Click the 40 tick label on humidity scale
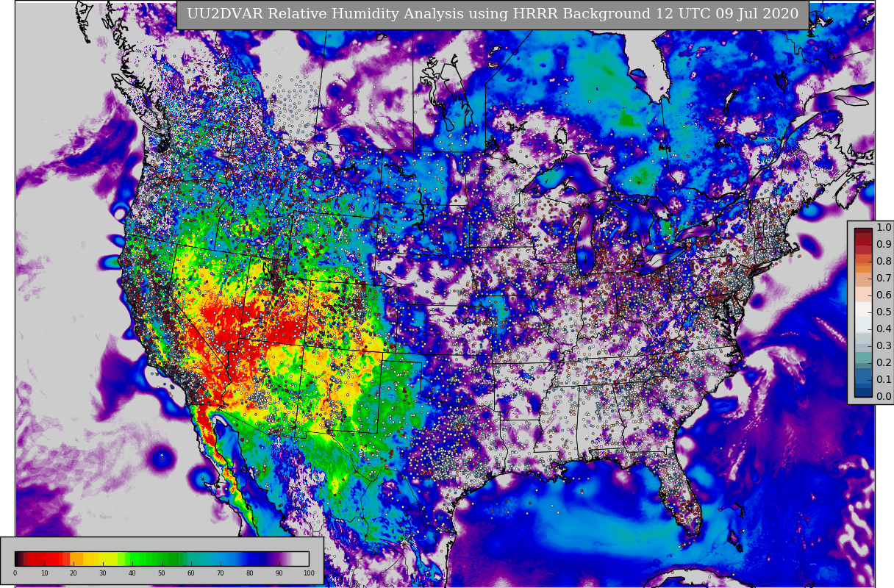The height and width of the screenshot is (588, 894). (132, 573)
